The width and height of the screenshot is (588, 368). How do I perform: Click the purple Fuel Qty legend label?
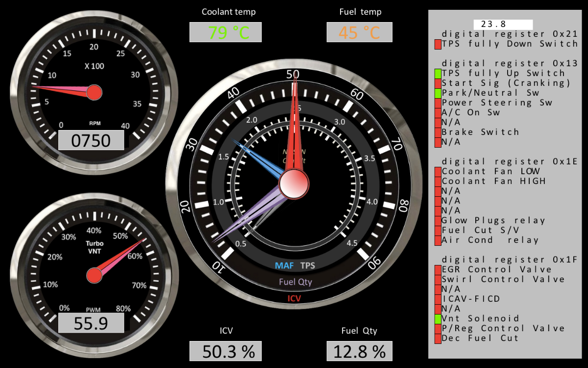pyautogui.click(x=295, y=282)
